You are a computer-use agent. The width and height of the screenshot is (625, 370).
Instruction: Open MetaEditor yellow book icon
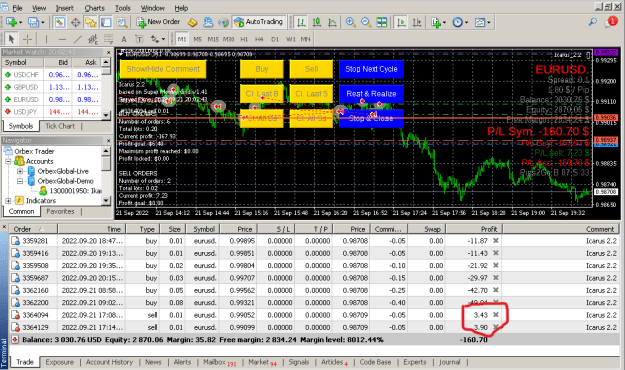[193, 22]
